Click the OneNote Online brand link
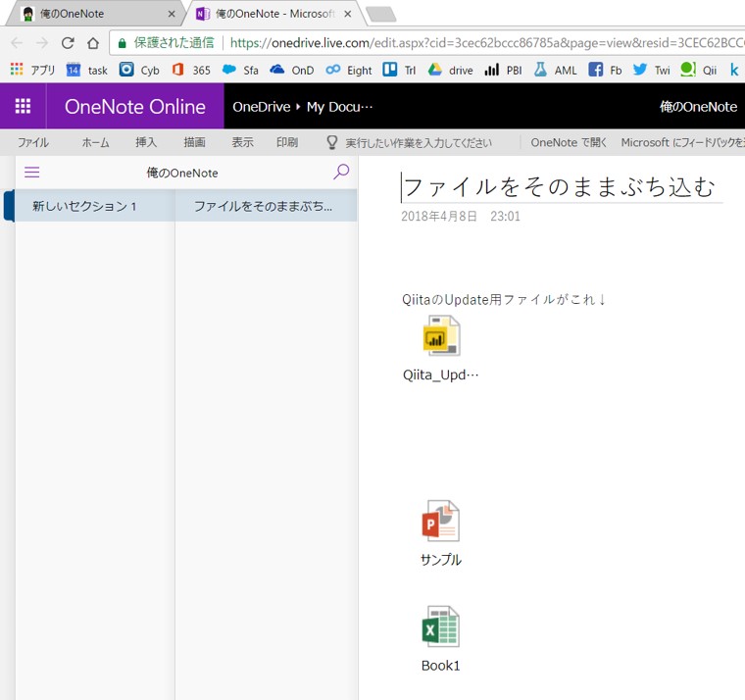 click(x=135, y=107)
